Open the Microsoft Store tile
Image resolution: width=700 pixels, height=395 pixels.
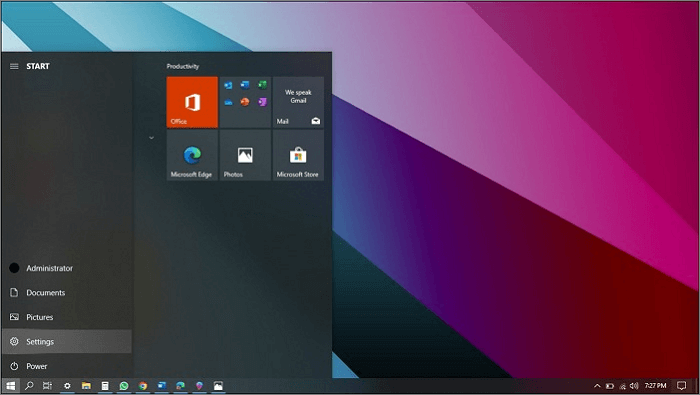click(298, 155)
